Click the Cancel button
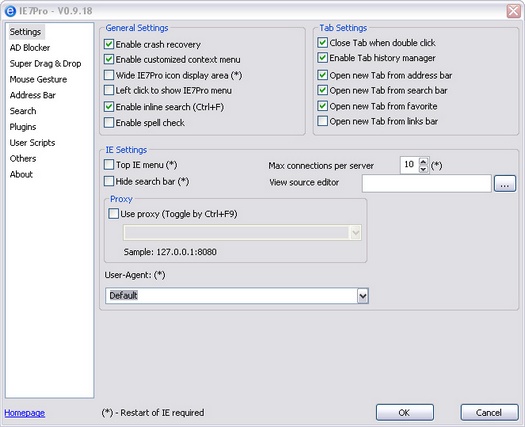Viewport: 525px width, 427px height. [x=489, y=413]
